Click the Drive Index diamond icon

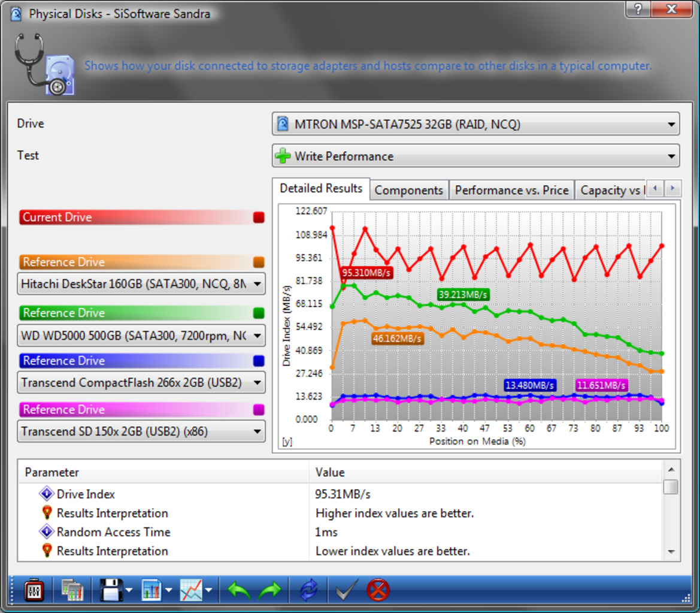pos(47,494)
